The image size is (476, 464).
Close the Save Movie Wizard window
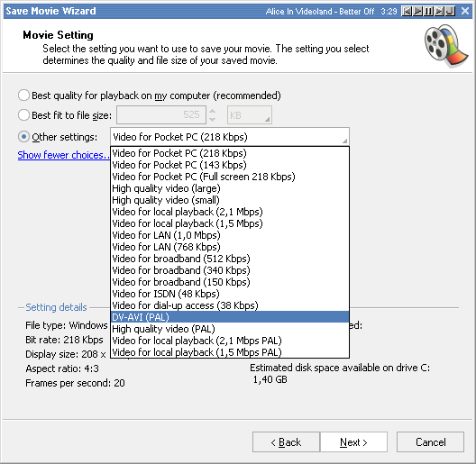pyautogui.click(x=465, y=11)
